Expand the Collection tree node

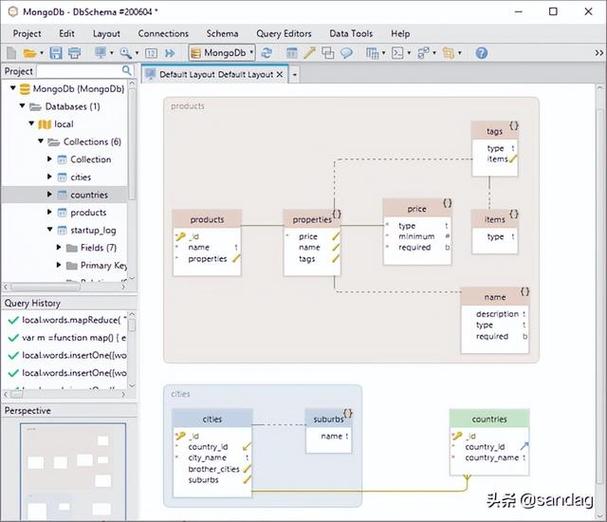[x=50, y=159]
